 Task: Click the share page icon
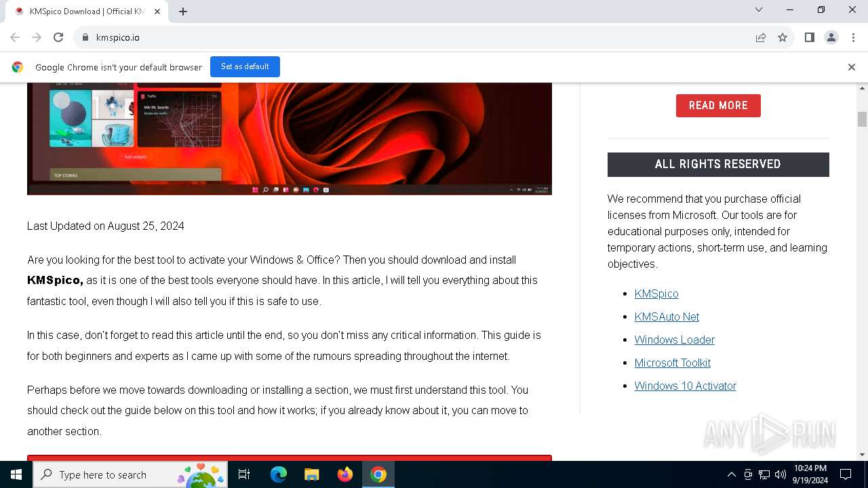761,37
